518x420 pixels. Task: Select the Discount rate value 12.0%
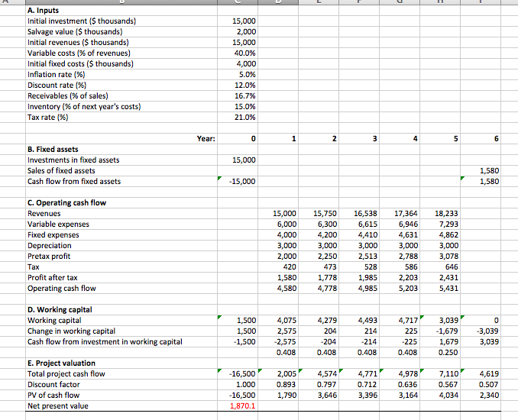(x=238, y=86)
